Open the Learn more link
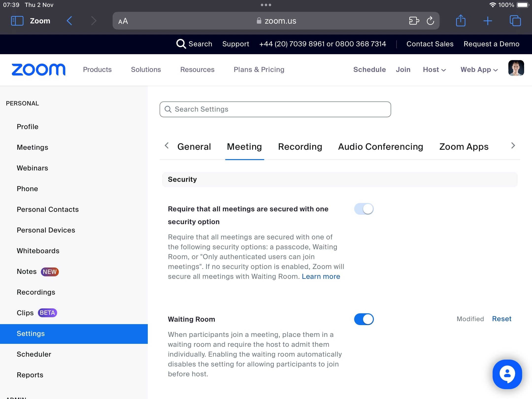The width and height of the screenshot is (532, 399). pyautogui.click(x=321, y=277)
